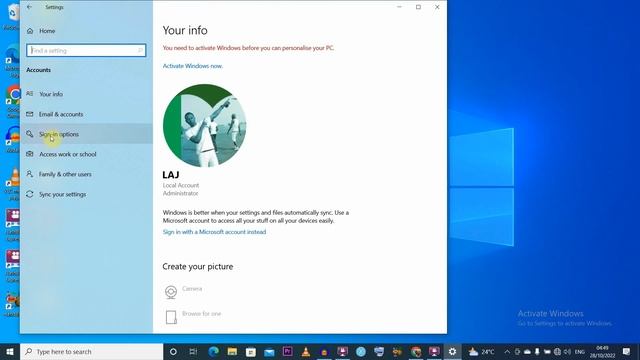This screenshot has height=360, width=640.
Task: Click the Email & accounts envelope icon
Action: coord(30,114)
